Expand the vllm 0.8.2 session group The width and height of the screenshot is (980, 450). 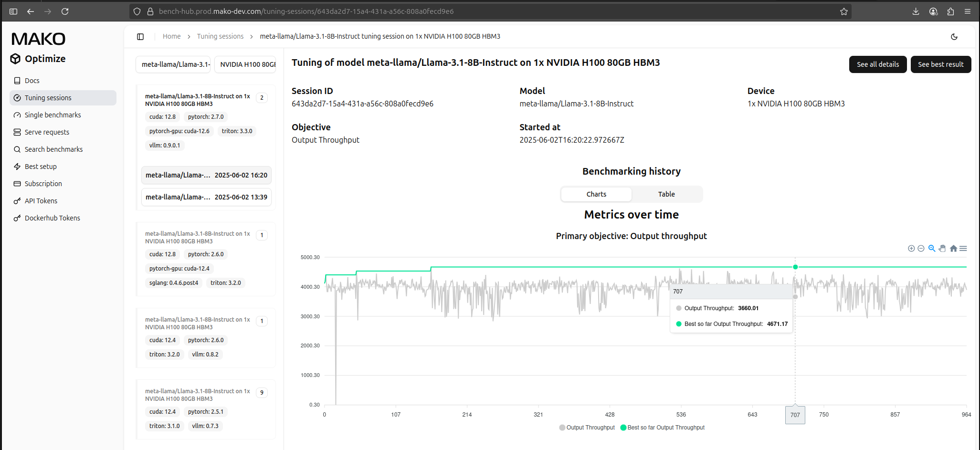(x=206, y=338)
